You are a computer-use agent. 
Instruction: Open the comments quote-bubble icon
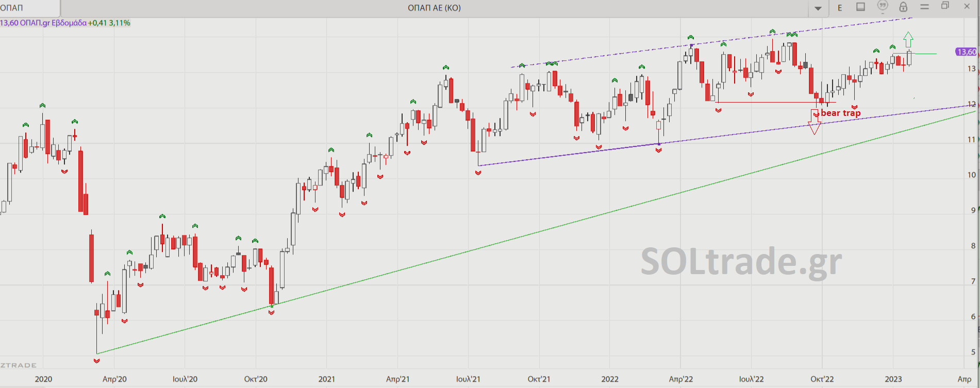883,6
